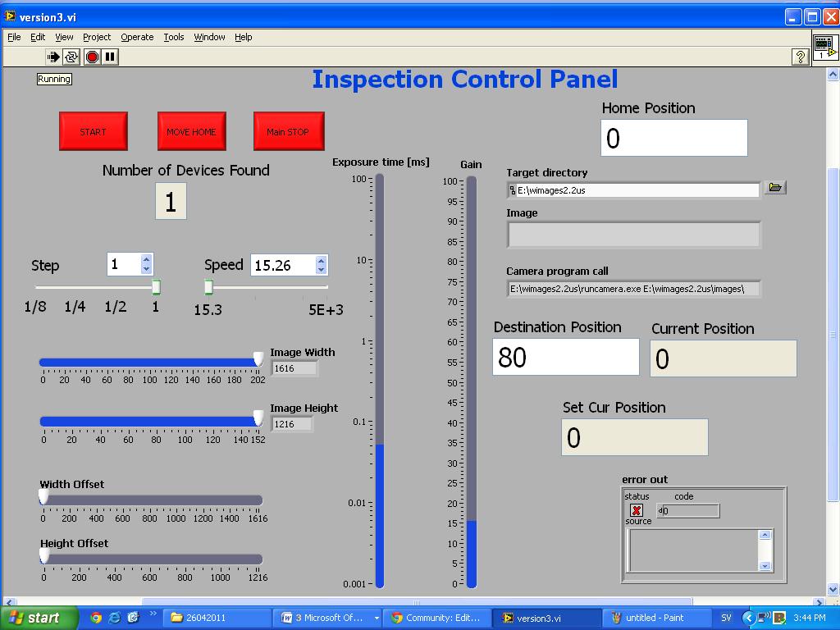Click the MOVE HOME button
Image resolution: width=840 pixels, height=630 pixels.
point(191,131)
